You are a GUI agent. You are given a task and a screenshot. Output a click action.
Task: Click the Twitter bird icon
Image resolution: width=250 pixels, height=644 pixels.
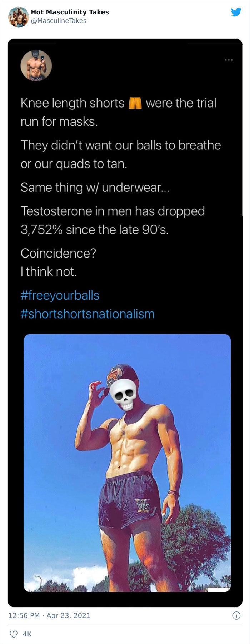tap(235, 13)
